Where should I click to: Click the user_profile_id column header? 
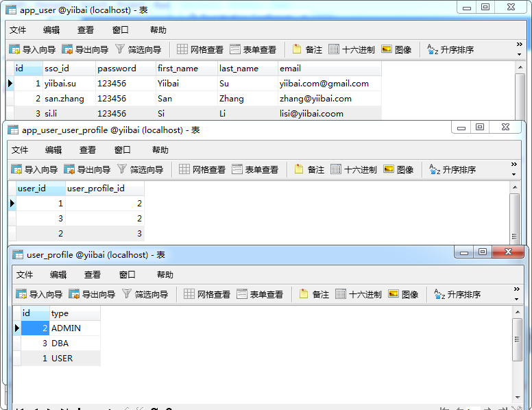(105, 189)
